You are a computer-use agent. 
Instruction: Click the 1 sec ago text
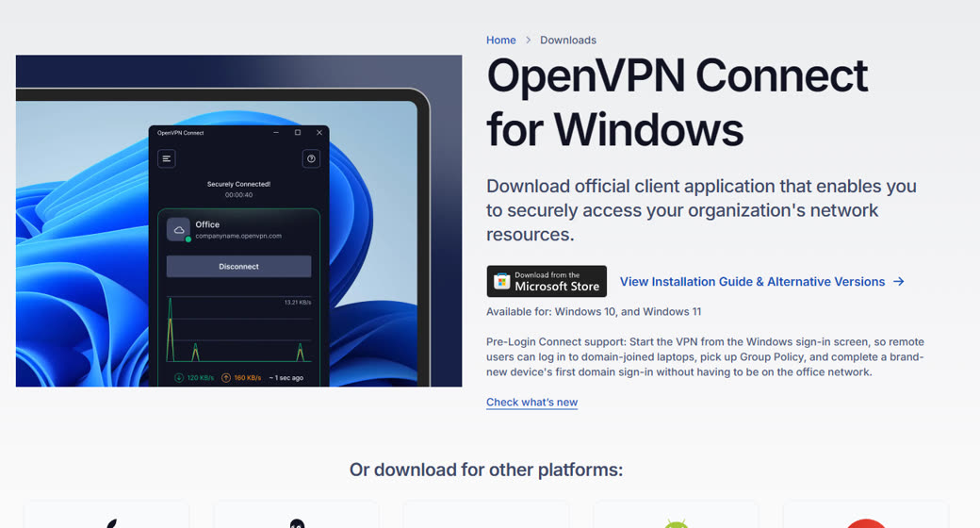[288, 378]
